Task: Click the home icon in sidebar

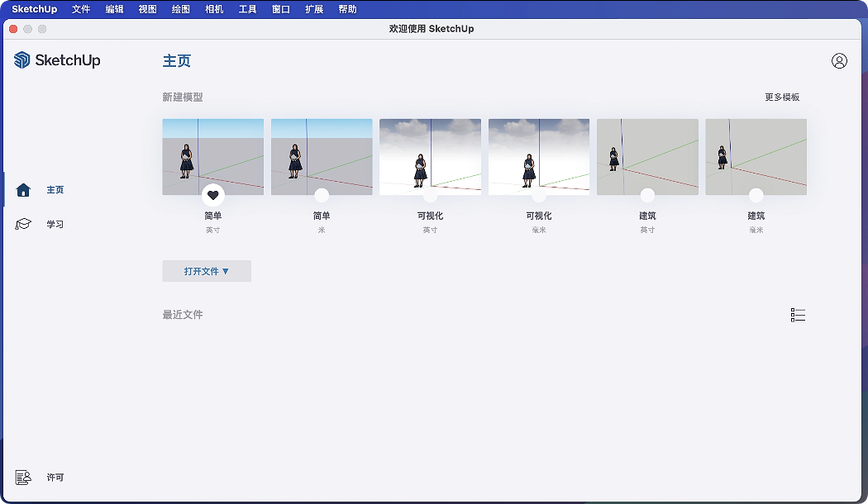Action: click(23, 190)
